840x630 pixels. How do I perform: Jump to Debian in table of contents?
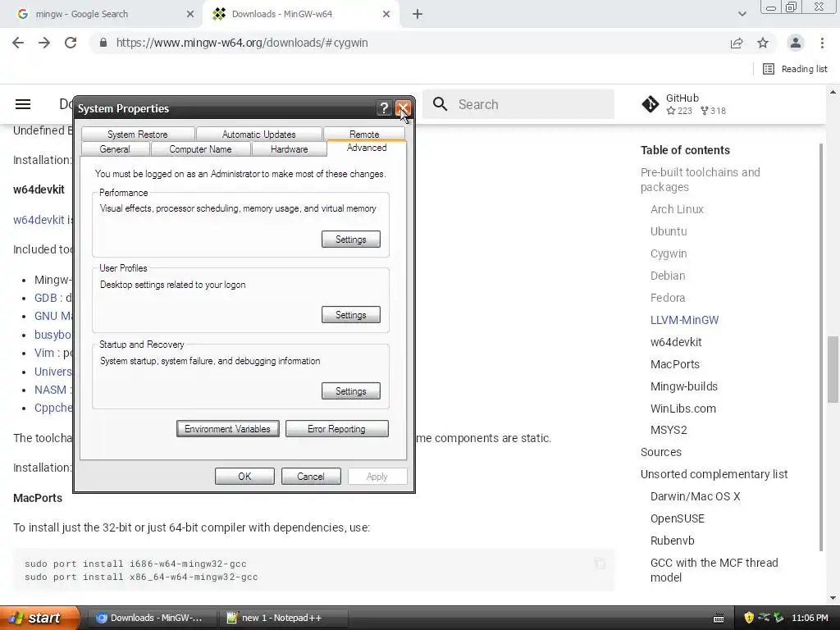(668, 276)
